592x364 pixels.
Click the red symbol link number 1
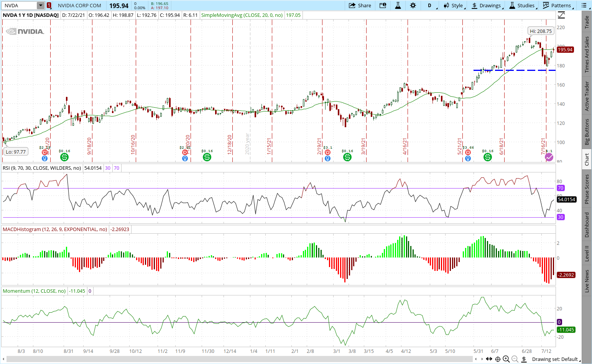point(49,5)
